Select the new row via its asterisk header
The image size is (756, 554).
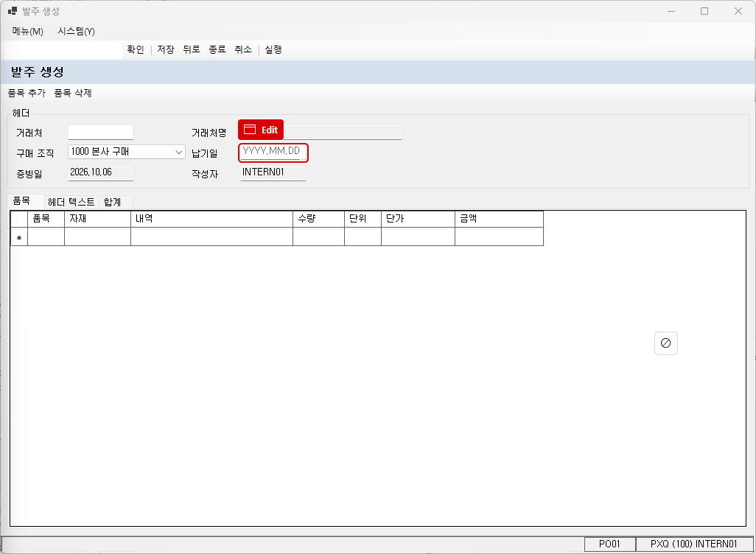pos(19,236)
